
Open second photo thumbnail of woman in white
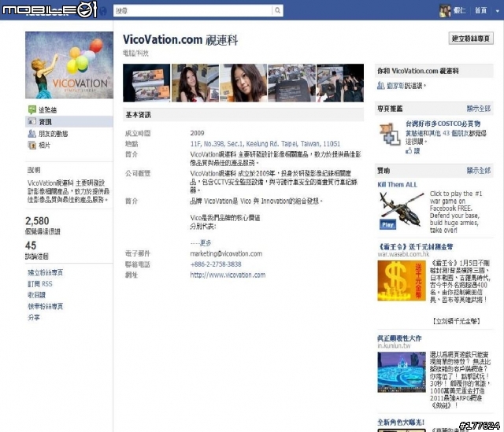pos(195,83)
